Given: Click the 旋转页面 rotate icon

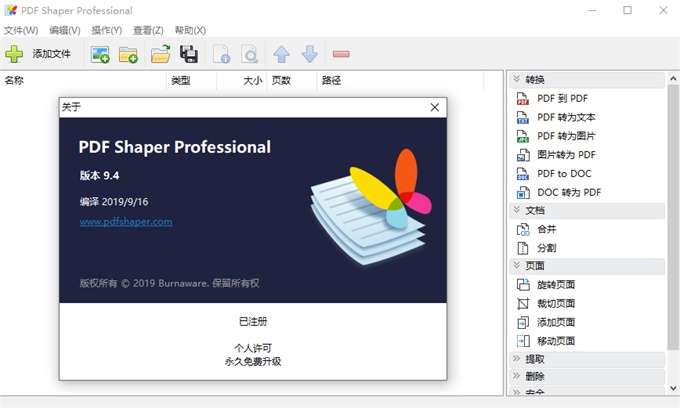Looking at the screenshot, I should [523, 285].
